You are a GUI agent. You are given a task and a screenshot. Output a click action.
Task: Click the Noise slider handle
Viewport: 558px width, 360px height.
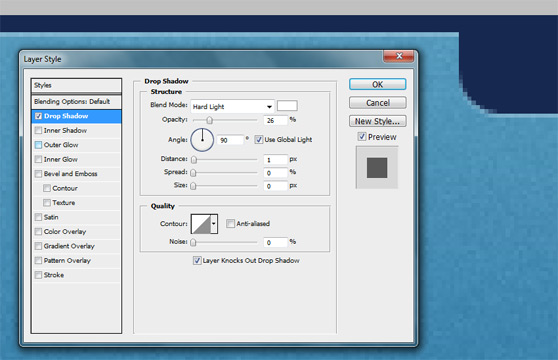[x=193, y=243]
